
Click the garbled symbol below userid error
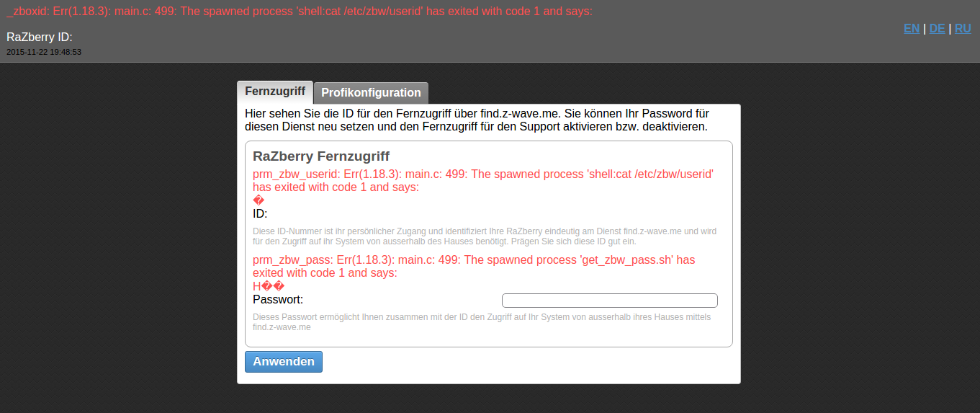(259, 201)
